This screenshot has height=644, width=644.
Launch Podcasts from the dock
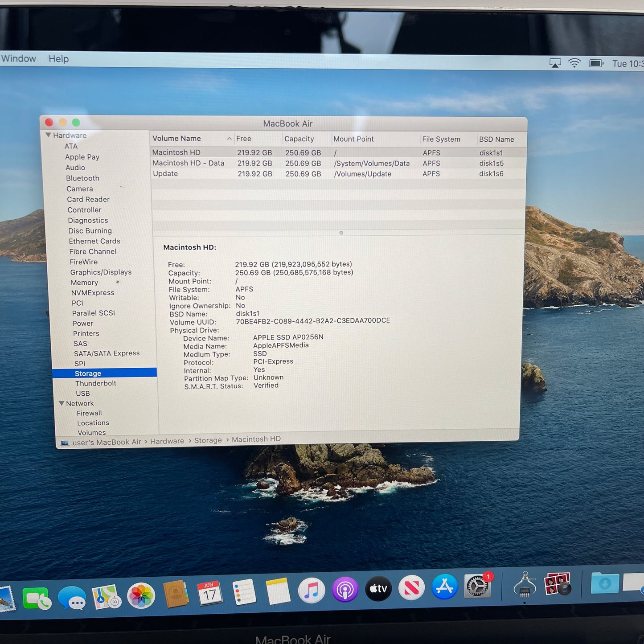(345, 590)
